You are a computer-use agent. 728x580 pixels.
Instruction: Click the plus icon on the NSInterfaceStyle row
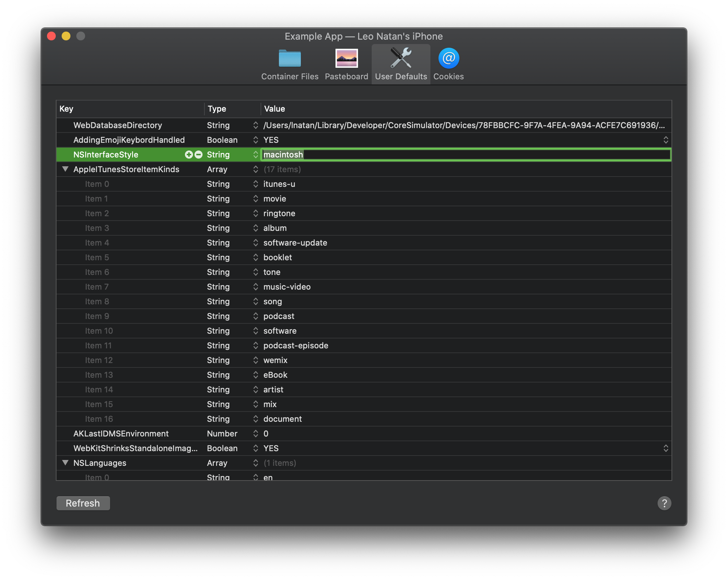tap(189, 155)
